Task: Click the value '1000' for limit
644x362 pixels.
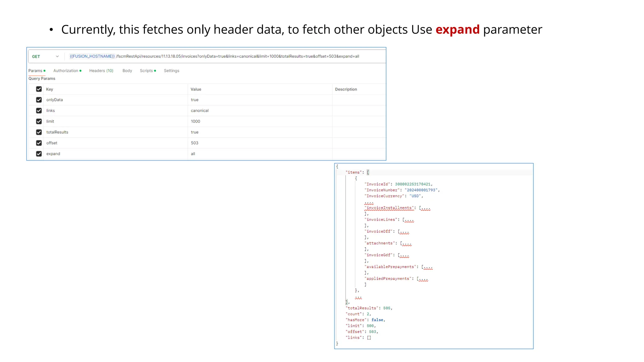Action: coord(196,121)
